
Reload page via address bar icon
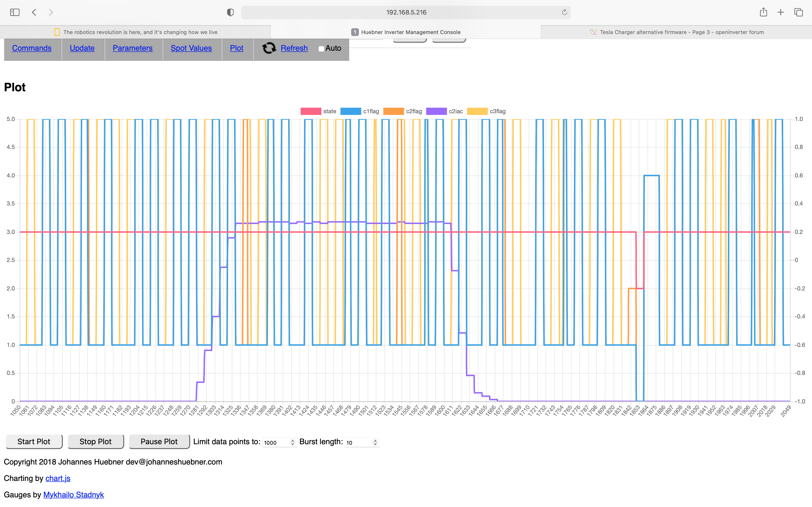tap(564, 12)
